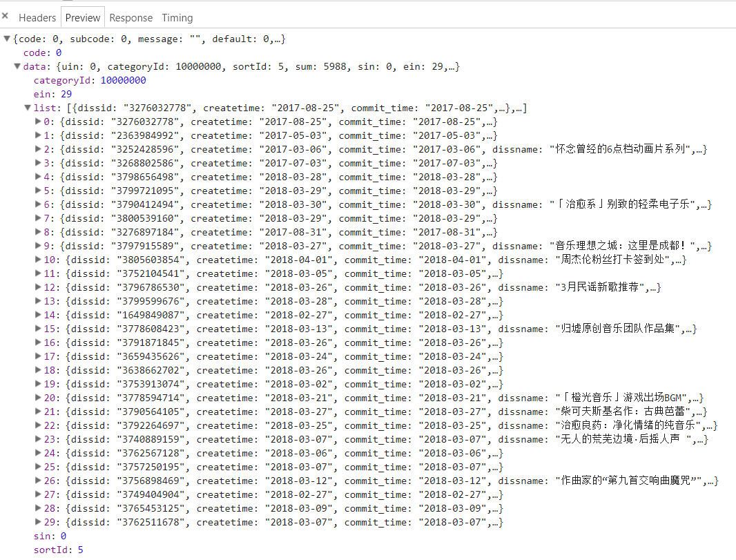The image size is (736, 560).
Task: Expand list item 10 with dissid 3805603854
Action: (x=38, y=260)
